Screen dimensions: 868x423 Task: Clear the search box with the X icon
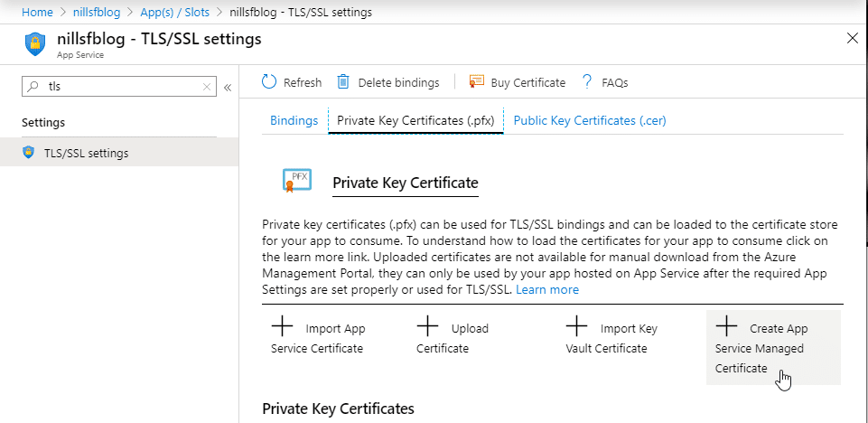(x=207, y=87)
